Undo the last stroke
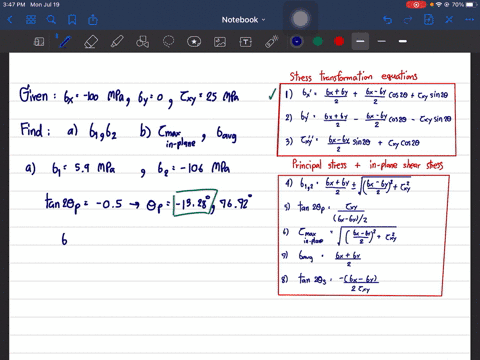Image resolution: width=480 pixels, height=360 pixels. [387, 20]
